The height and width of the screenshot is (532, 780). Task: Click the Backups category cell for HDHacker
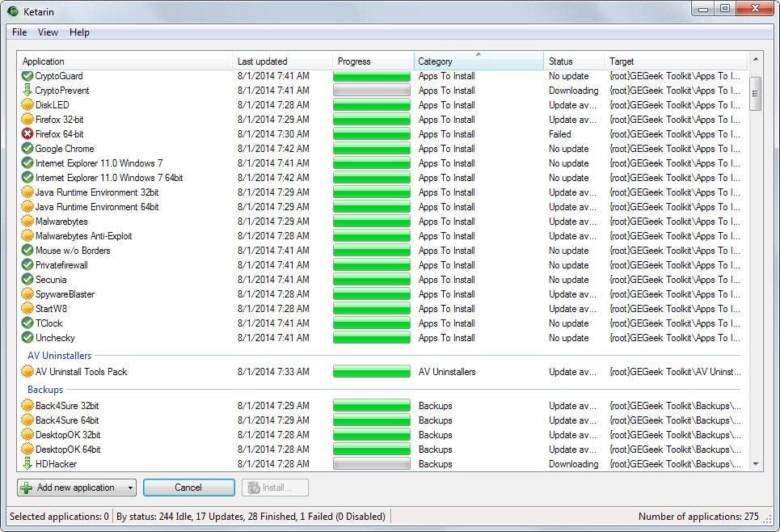click(x=436, y=464)
